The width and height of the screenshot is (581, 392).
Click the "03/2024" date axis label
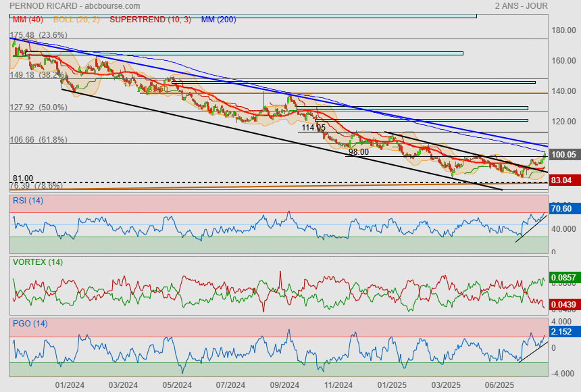click(x=123, y=385)
